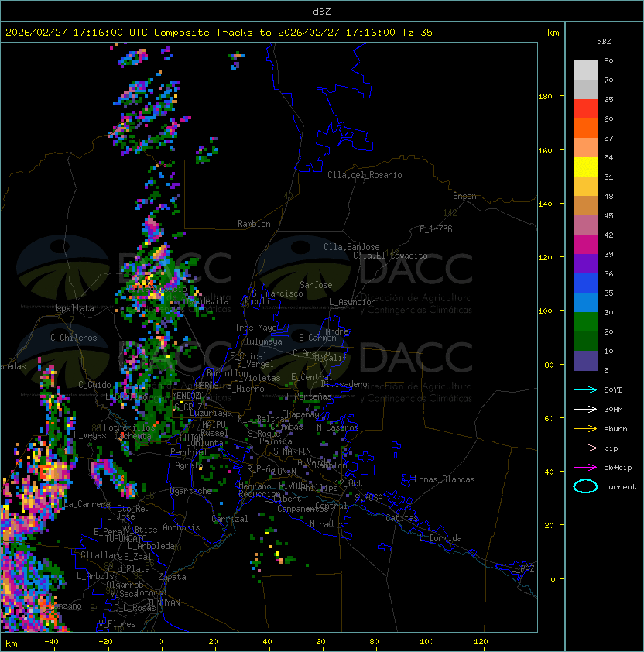Click the 'Uspallata' map label
This screenshot has height=652, width=644.
[x=73, y=308]
